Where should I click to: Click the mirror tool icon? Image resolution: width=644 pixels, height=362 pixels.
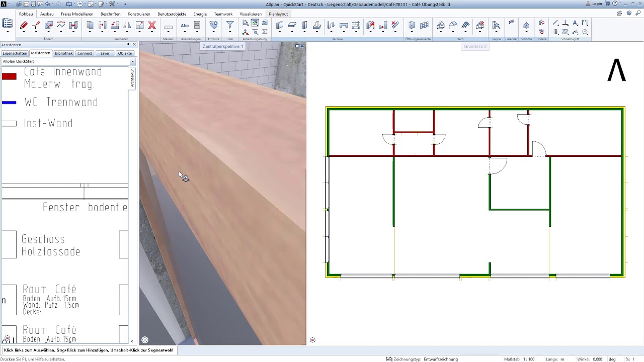tap(127, 25)
